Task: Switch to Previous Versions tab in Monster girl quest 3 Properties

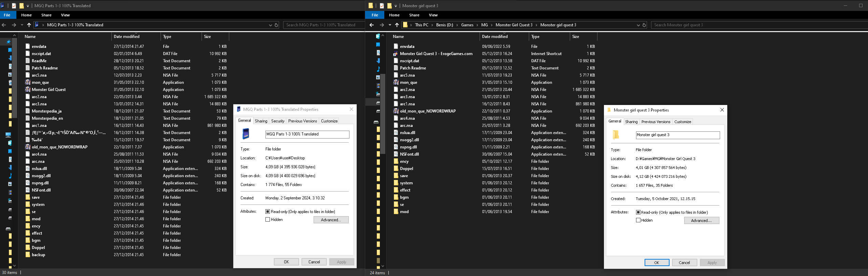Action: (656, 122)
